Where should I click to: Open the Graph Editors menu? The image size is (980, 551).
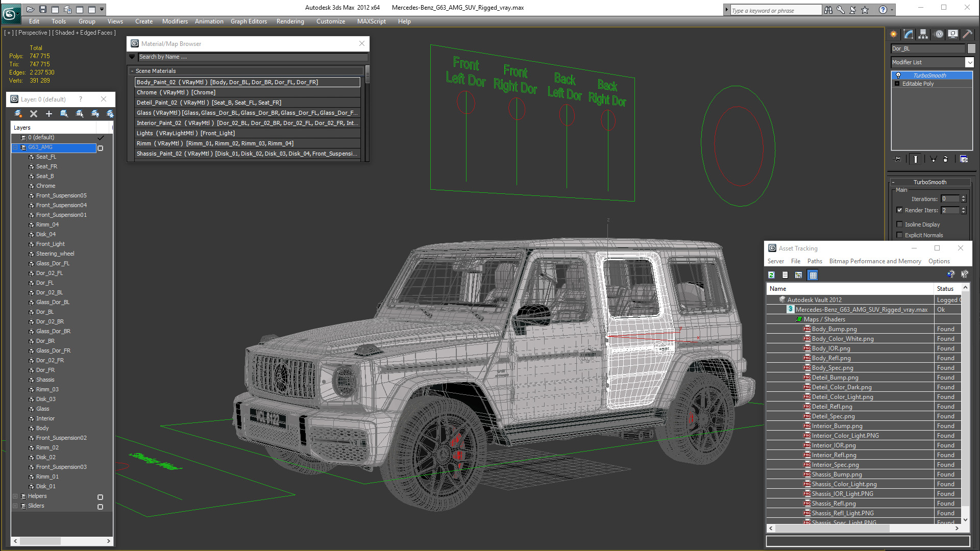click(x=249, y=21)
